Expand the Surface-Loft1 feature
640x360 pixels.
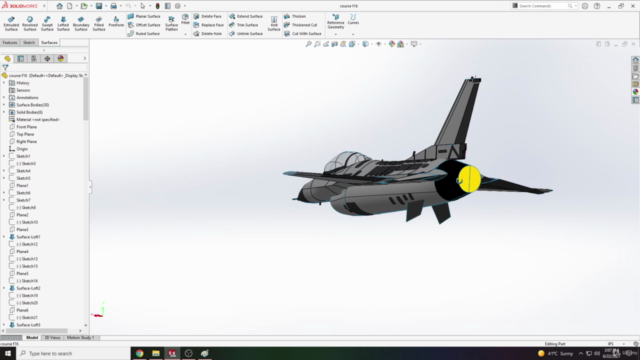[x=4, y=237]
